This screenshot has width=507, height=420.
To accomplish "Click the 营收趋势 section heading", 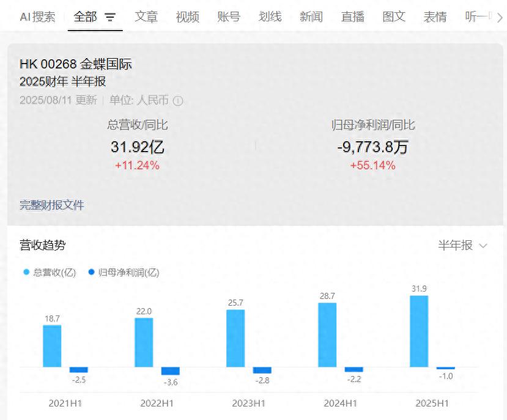I will [43, 245].
